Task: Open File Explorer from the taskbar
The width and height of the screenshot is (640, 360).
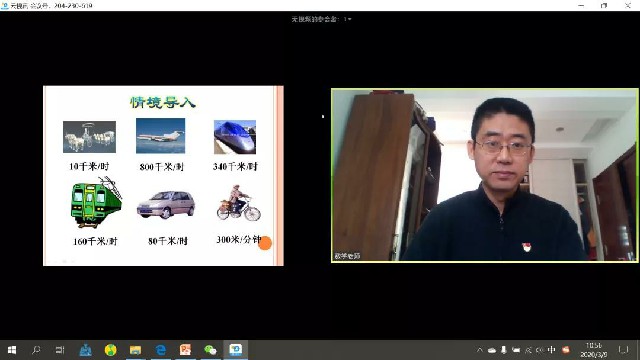Action: coord(135,350)
